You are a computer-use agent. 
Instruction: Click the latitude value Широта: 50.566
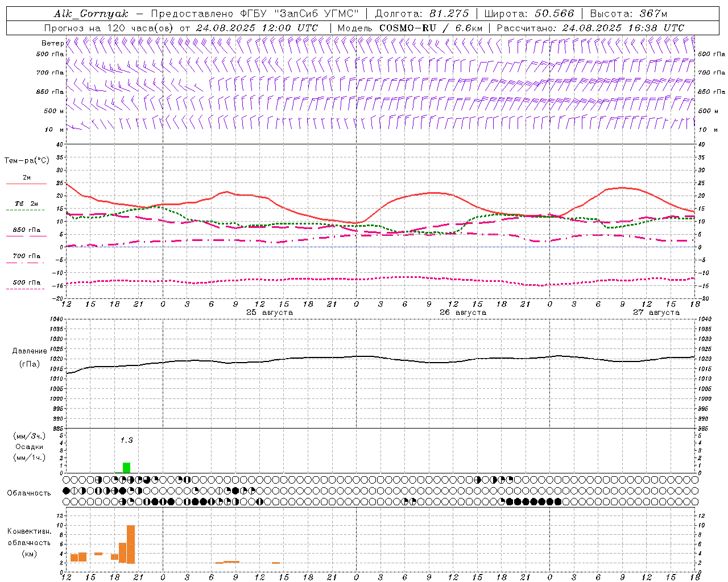pyautogui.click(x=529, y=14)
